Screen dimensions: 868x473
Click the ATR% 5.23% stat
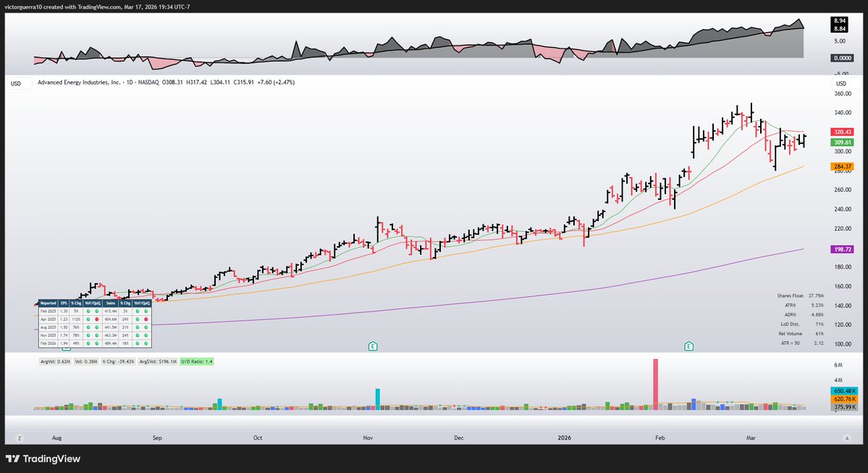click(x=804, y=305)
